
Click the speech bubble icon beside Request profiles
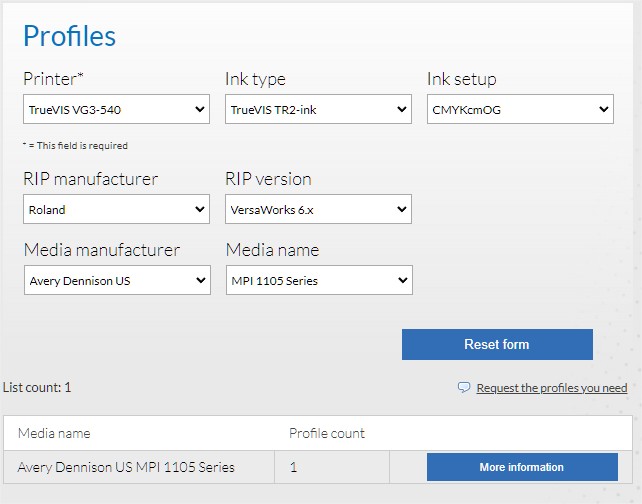[463, 387]
